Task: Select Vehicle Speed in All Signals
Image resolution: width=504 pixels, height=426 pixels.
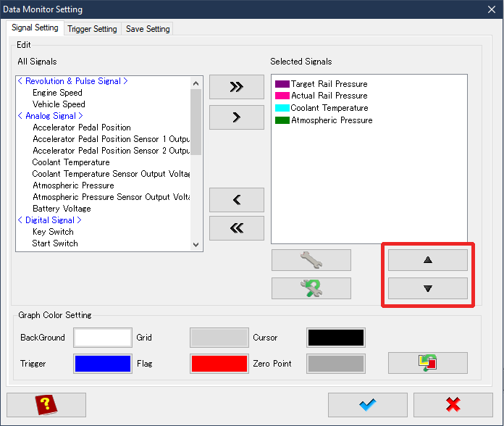Action: (59, 104)
